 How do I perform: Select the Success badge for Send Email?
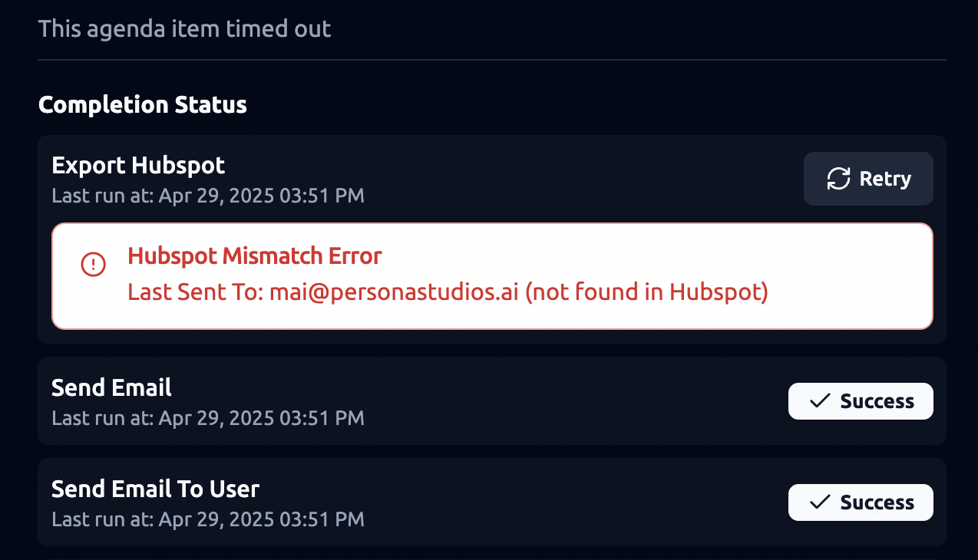click(861, 401)
